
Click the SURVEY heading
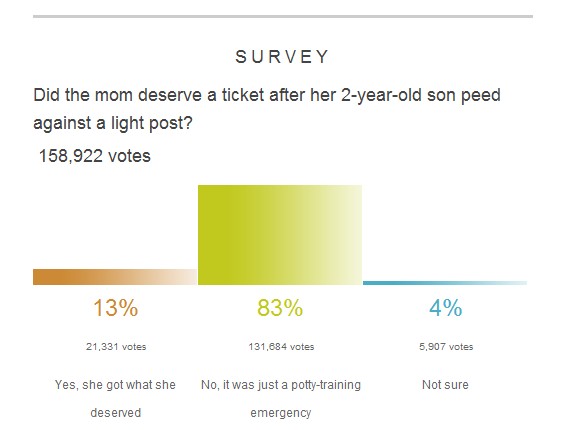click(282, 57)
